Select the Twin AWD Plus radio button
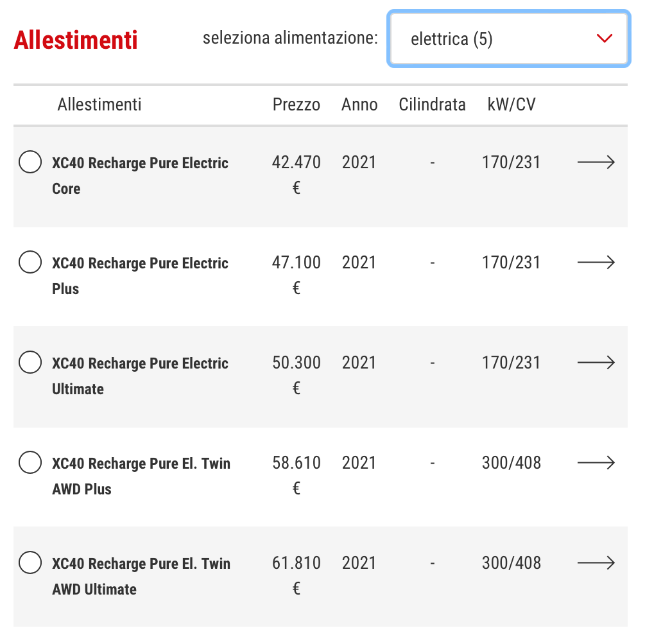 (x=30, y=462)
